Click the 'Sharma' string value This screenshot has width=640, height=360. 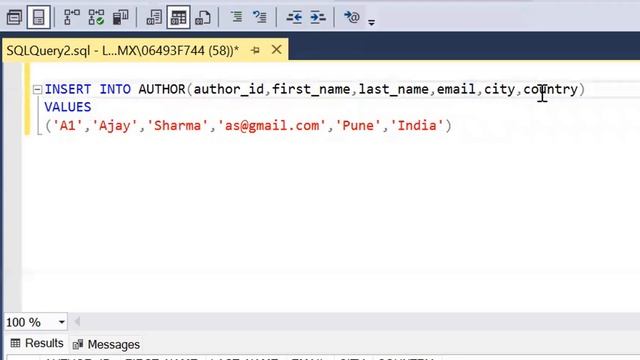pyautogui.click(x=178, y=125)
